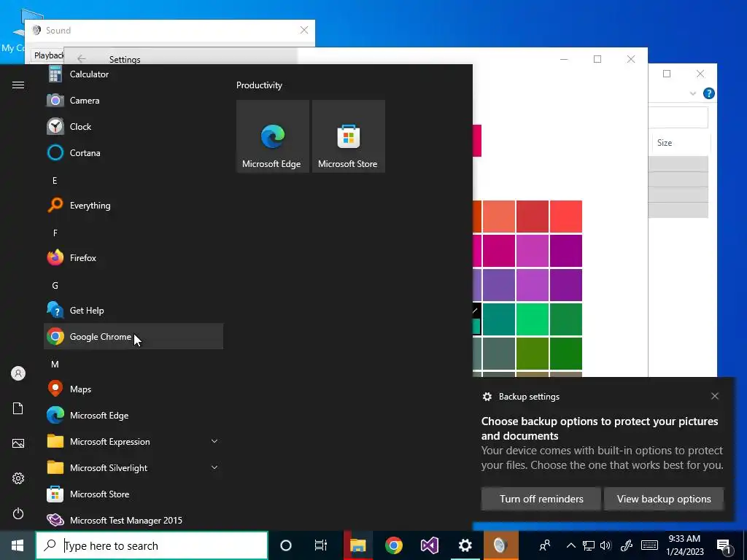
Task: Switch to Chrome on the taskbar
Action: (x=393, y=545)
